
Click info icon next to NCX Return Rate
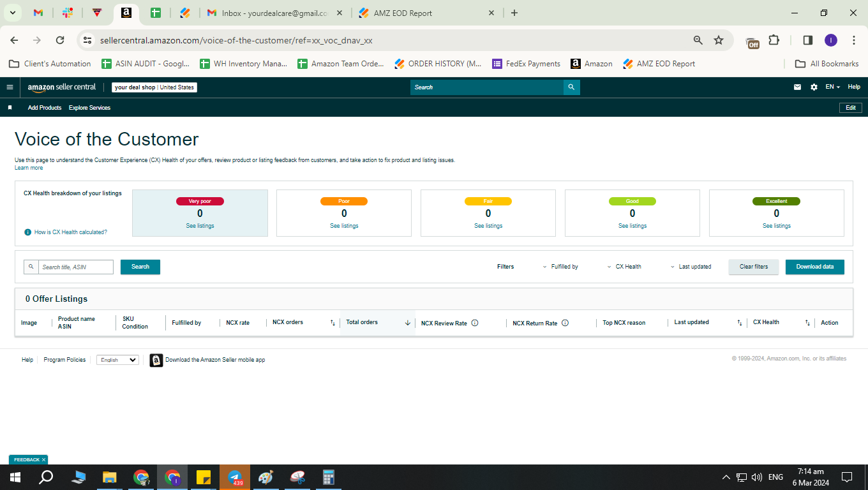tap(565, 323)
